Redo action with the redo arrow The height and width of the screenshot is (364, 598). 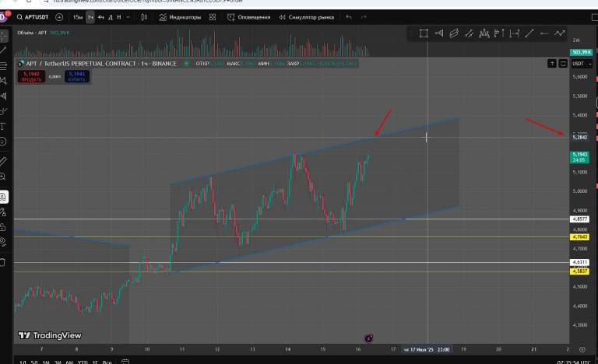click(x=364, y=17)
